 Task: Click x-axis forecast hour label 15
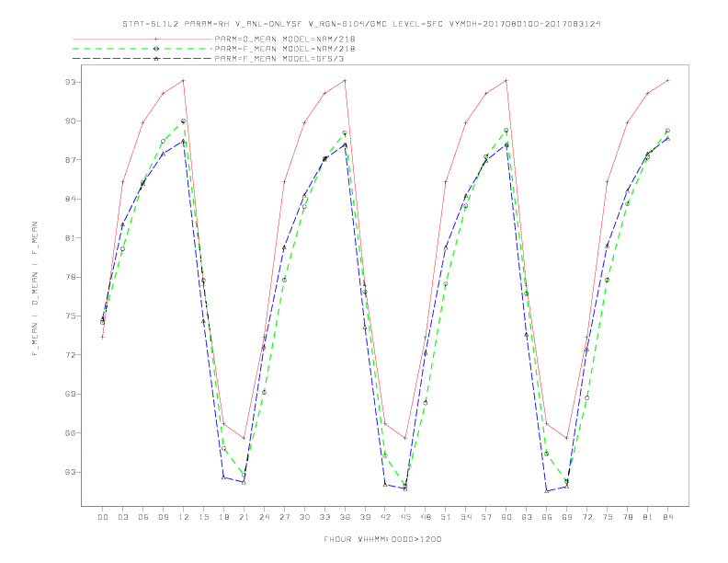click(x=203, y=517)
